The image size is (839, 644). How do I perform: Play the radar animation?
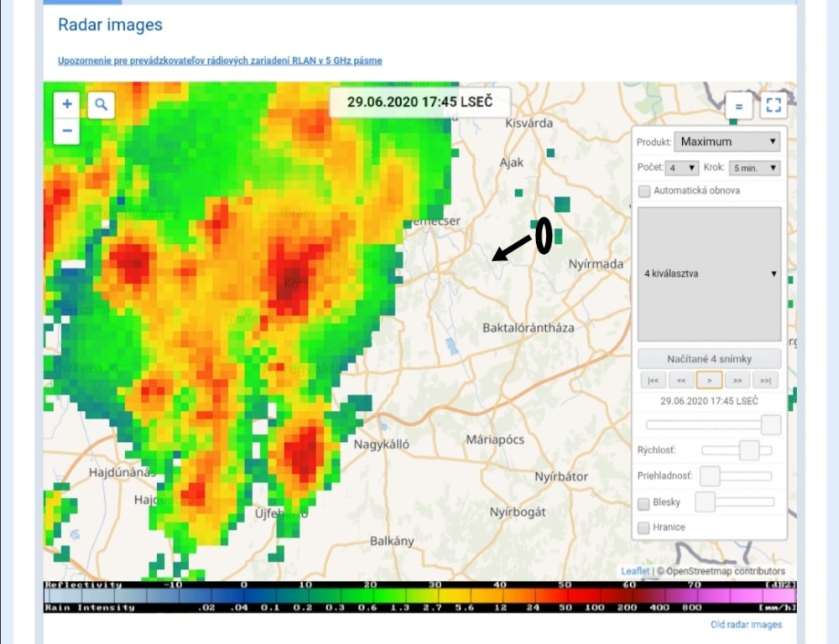tap(710, 381)
